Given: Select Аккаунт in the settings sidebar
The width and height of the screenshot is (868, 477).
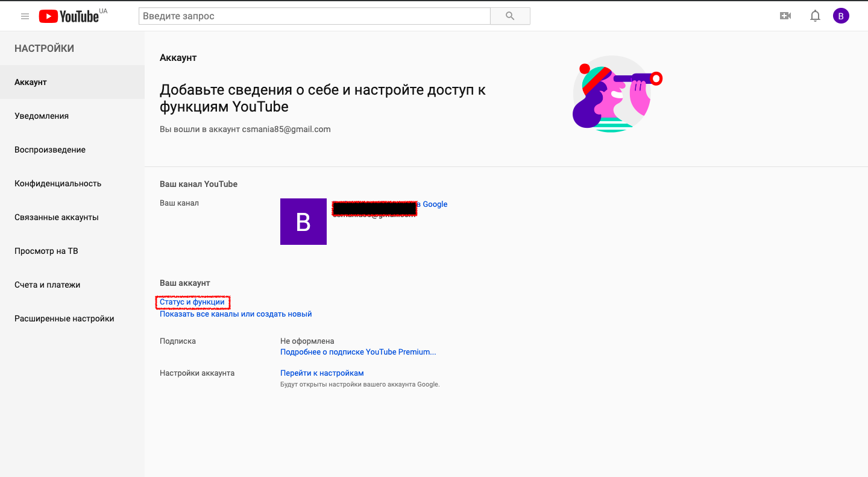Looking at the screenshot, I should click(x=31, y=82).
